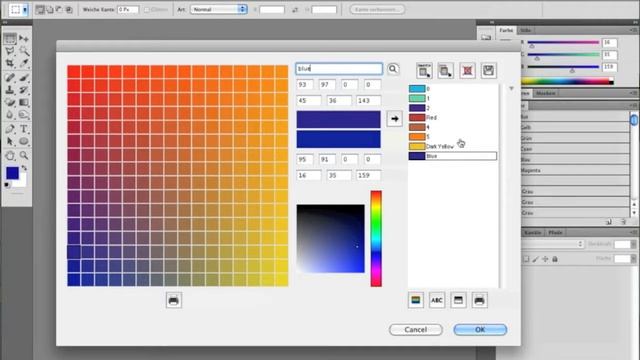Viewport: 640px width, 360px height.
Task: Select the Lasso tool in toolbox
Action: [x=10, y=51]
